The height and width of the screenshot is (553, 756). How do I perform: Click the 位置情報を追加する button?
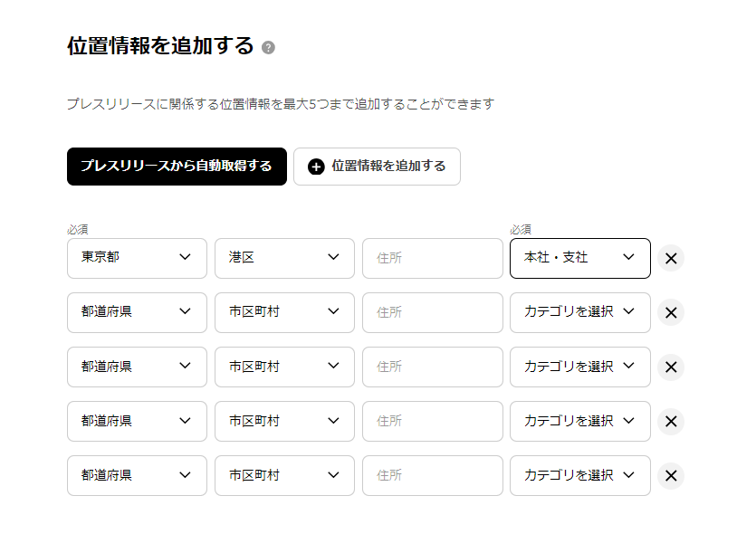377,167
